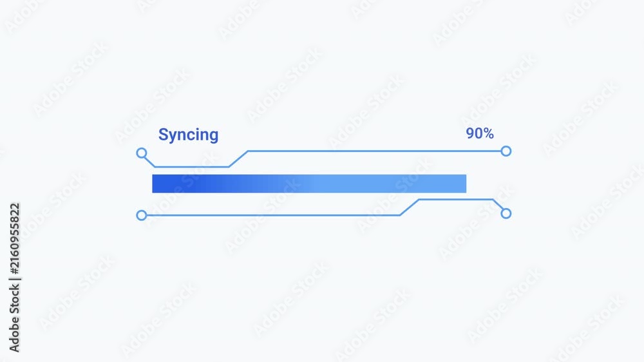The image size is (644, 362).
Task: Select the circle node below the 90% label
Action: pos(506,151)
